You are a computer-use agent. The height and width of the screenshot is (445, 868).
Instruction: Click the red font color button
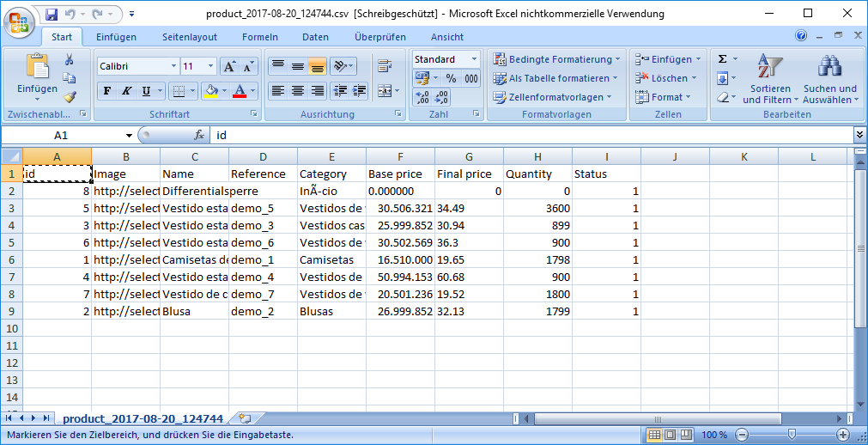click(240, 91)
